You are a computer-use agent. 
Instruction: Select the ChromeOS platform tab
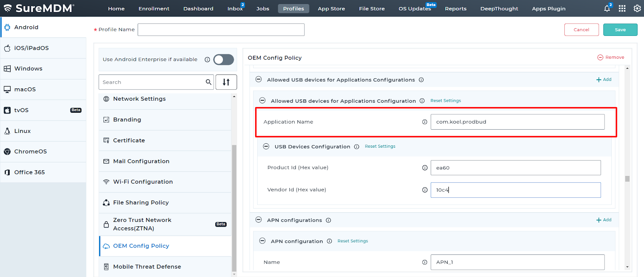(x=43, y=151)
